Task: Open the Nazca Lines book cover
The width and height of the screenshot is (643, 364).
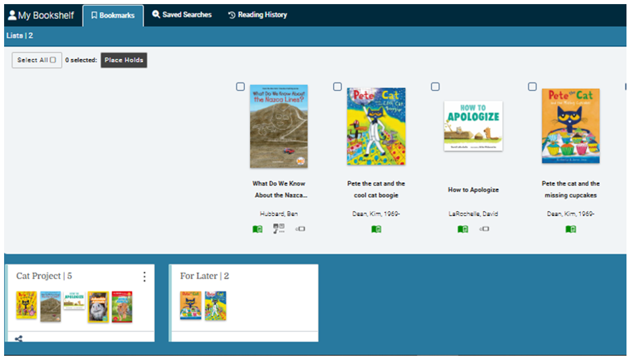Action: (x=279, y=126)
